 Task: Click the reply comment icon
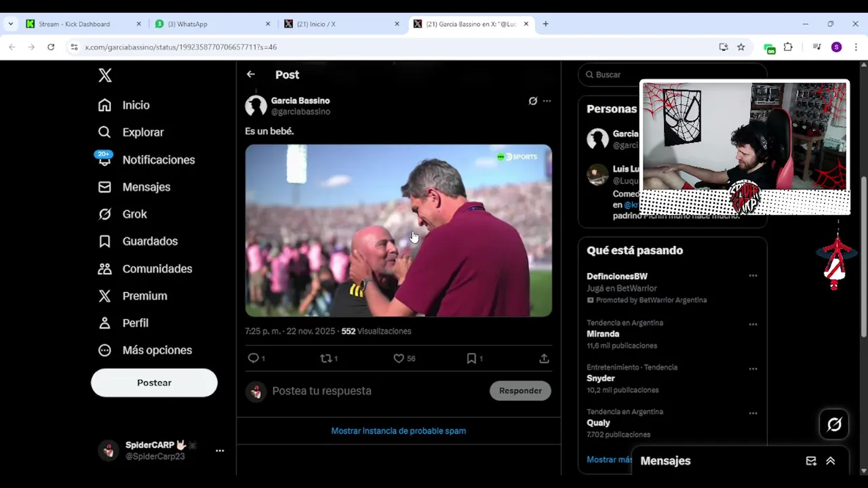[253, 359]
